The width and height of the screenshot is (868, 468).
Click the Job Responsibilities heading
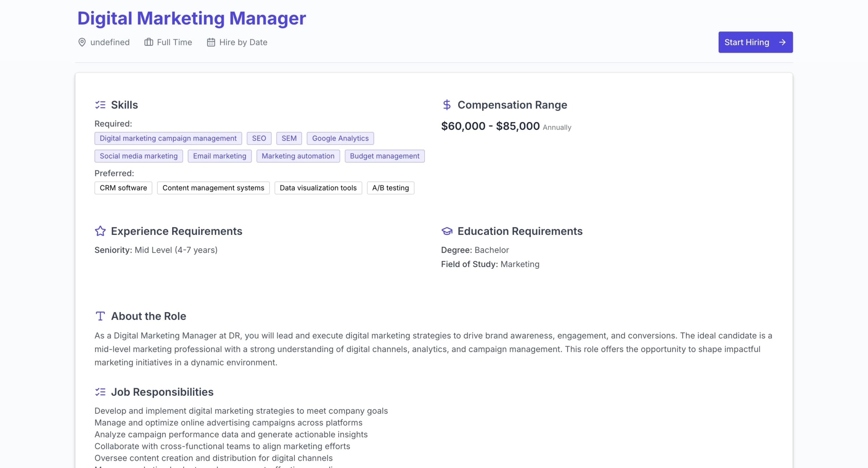[162, 392]
